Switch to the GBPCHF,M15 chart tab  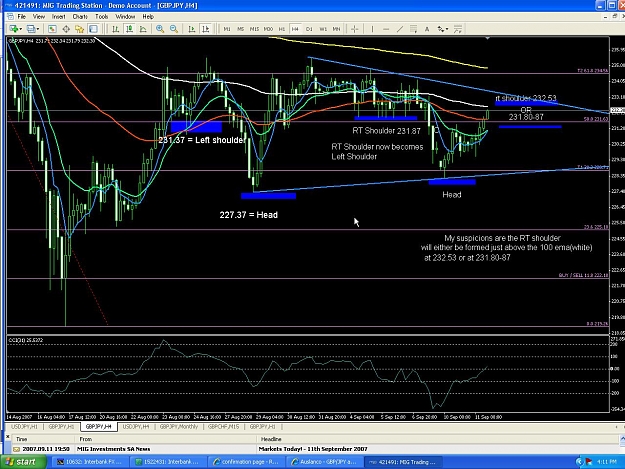(224, 427)
